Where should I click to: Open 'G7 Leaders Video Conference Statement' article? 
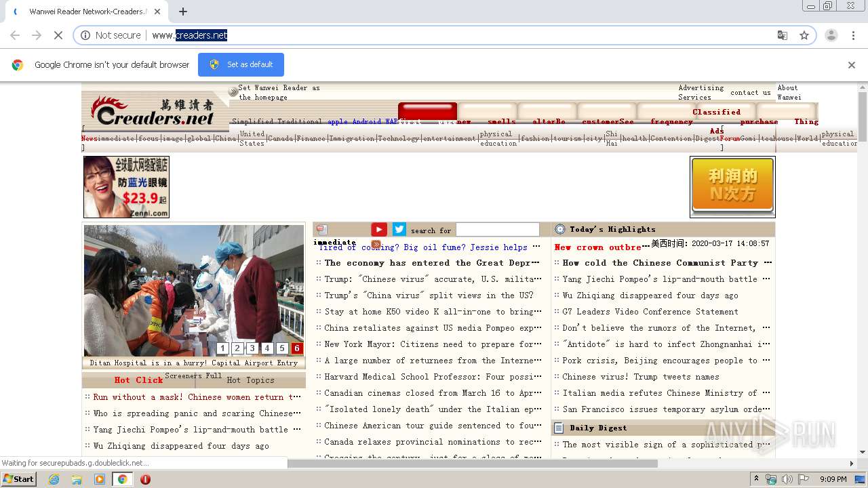pos(650,312)
